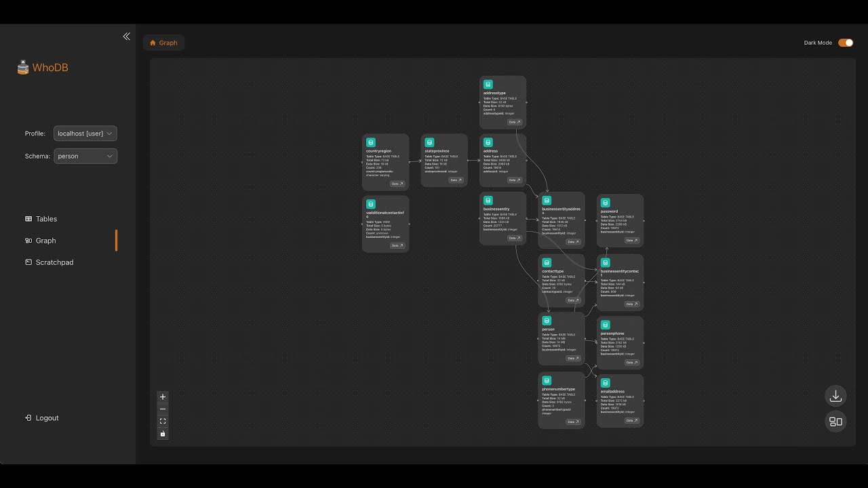The image size is (868, 488).
Task: Toggle Dark Mode switch off
Action: pyautogui.click(x=846, y=43)
